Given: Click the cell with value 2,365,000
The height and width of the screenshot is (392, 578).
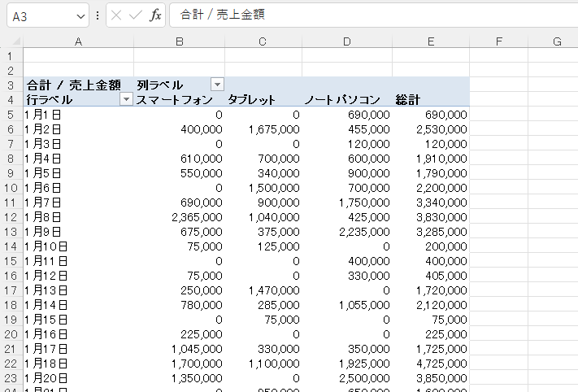Looking at the screenshot, I should click(x=179, y=217).
